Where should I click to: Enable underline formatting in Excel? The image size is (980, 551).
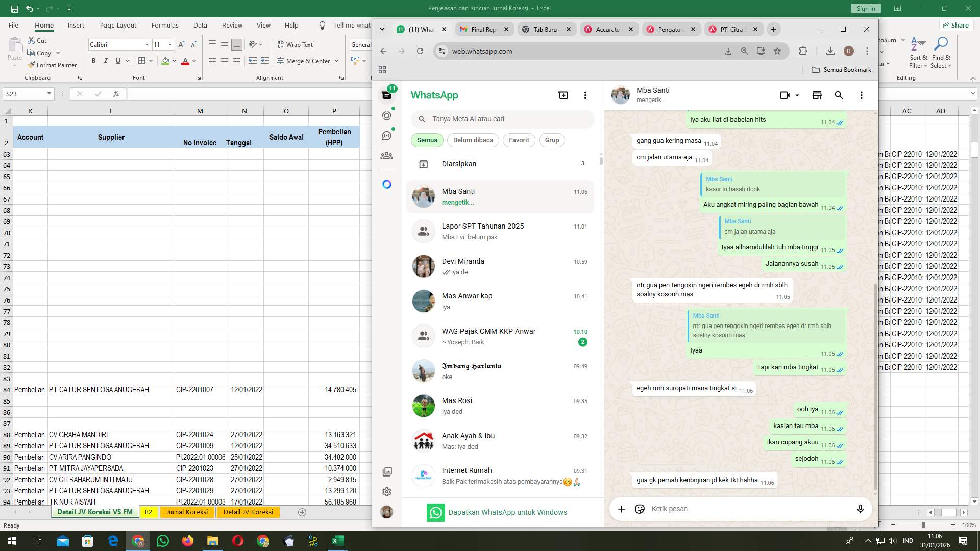pyautogui.click(x=117, y=60)
